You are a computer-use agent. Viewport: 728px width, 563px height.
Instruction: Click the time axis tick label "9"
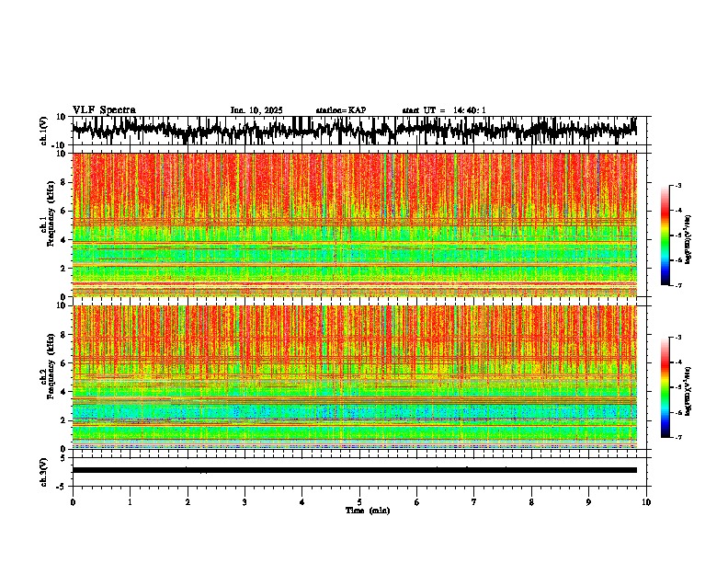tap(588, 502)
